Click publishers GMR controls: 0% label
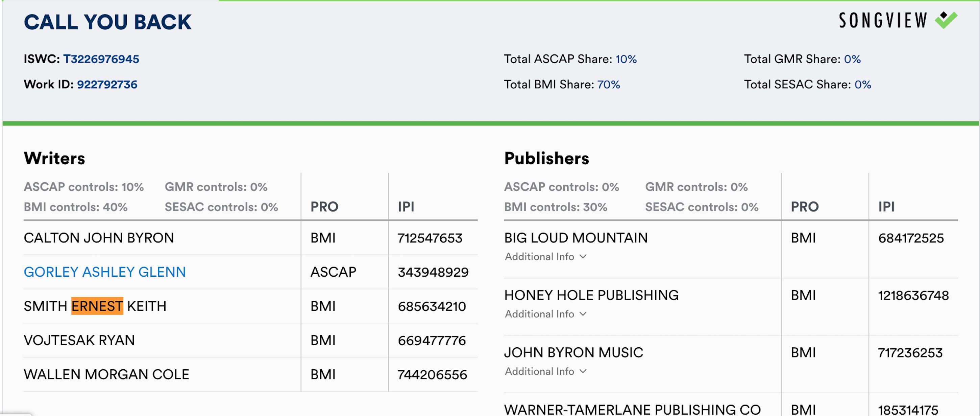 point(696,187)
